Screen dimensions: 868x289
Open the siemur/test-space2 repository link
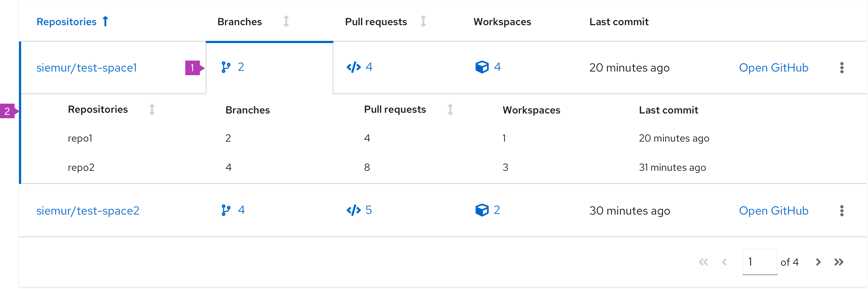(x=88, y=211)
